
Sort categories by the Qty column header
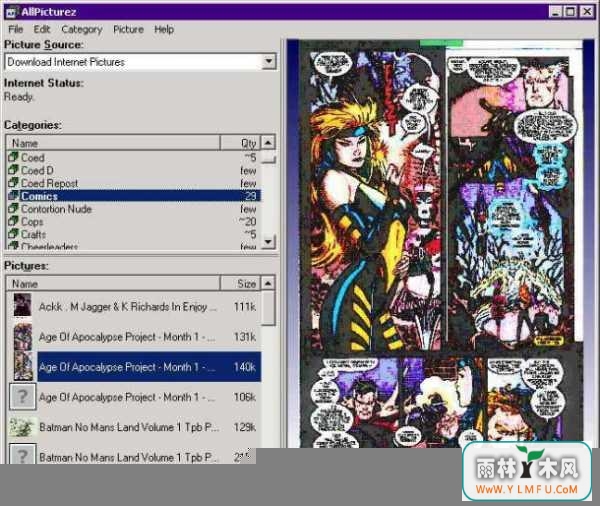pos(240,143)
